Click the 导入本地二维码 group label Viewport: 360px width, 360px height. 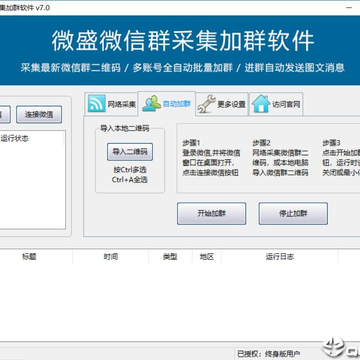[x=125, y=129]
